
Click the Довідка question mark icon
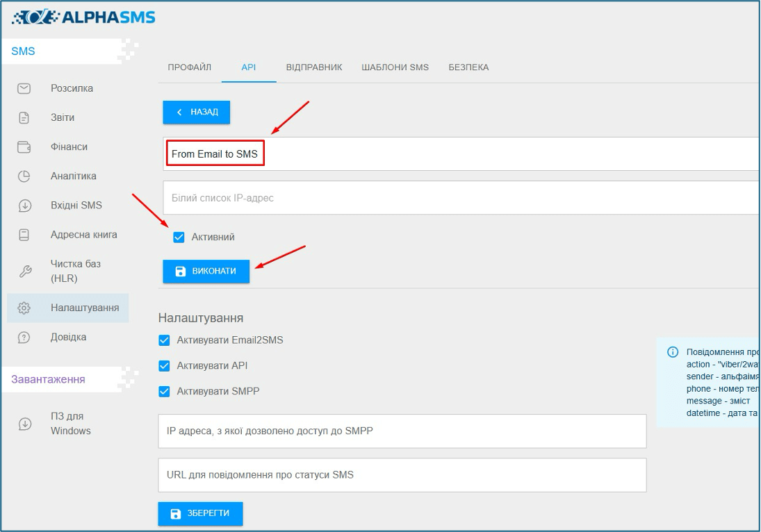point(24,337)
